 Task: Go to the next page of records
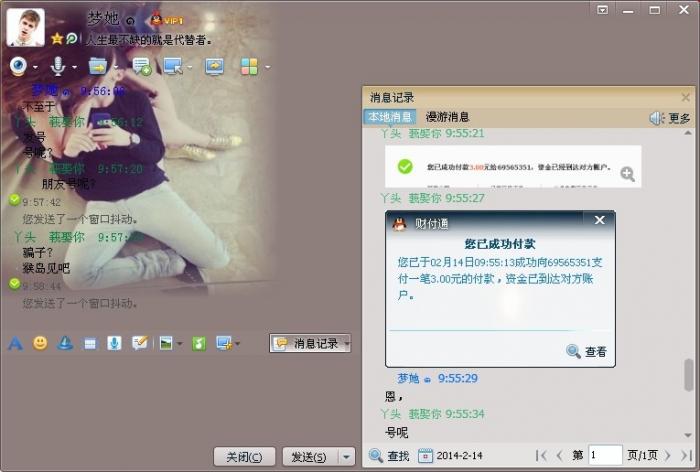[x=668, y=455]
